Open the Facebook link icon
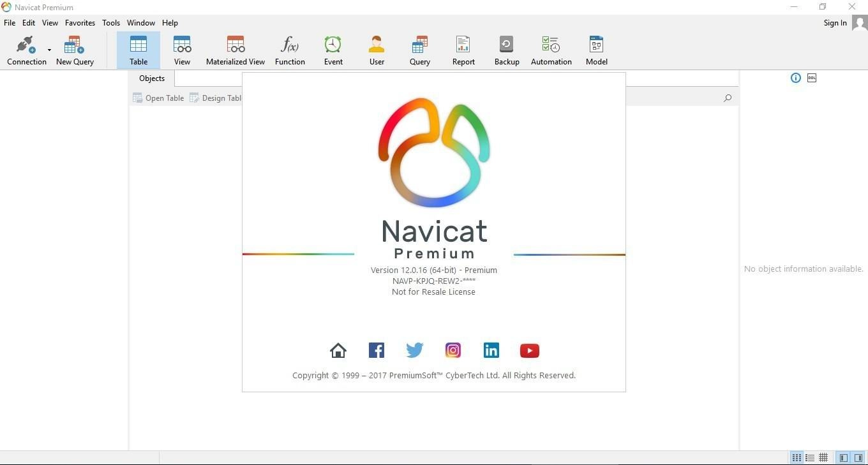 [377, 350]
